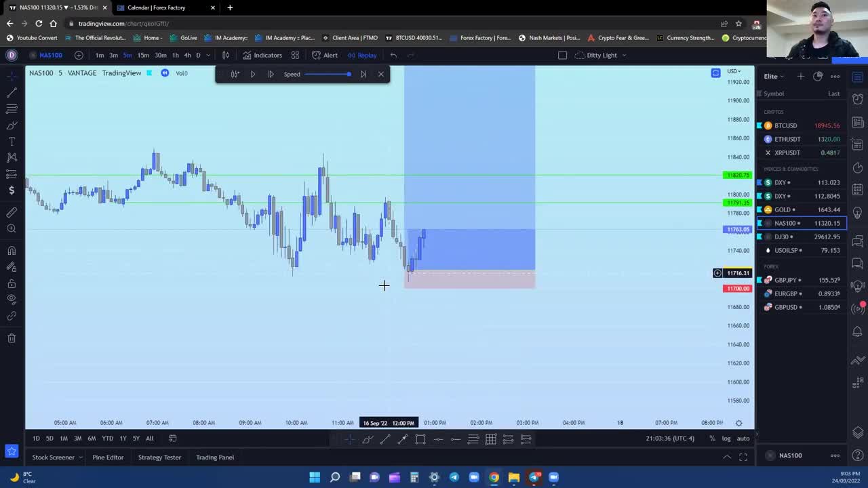Set date range to YTD
The image size is (868, 488).
107,439
